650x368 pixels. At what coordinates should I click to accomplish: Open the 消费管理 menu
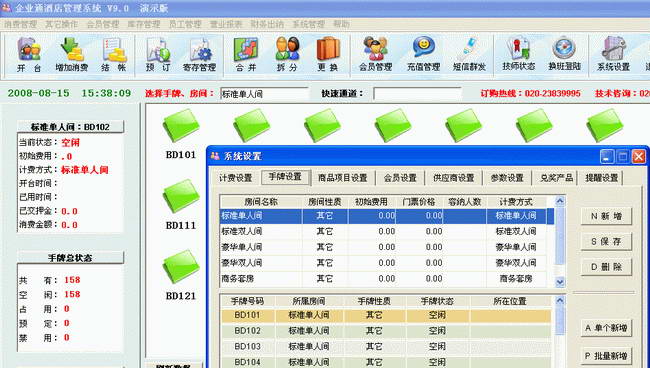(20, 24)
